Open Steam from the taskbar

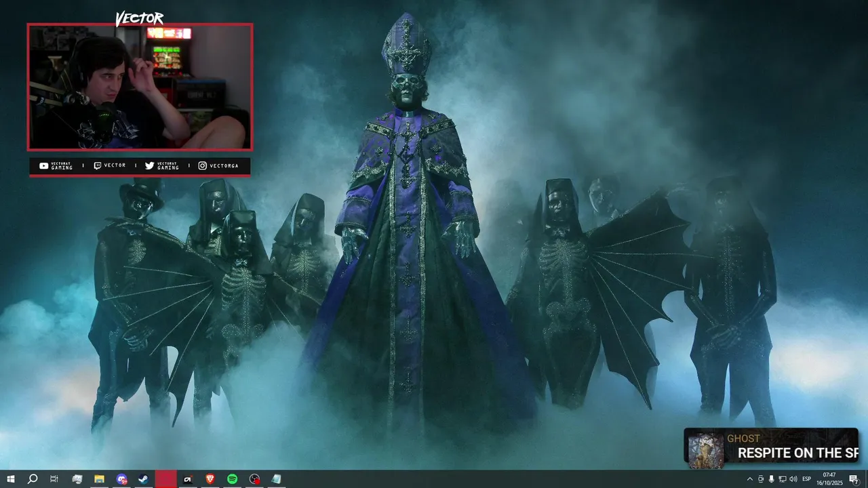(144, 479)
